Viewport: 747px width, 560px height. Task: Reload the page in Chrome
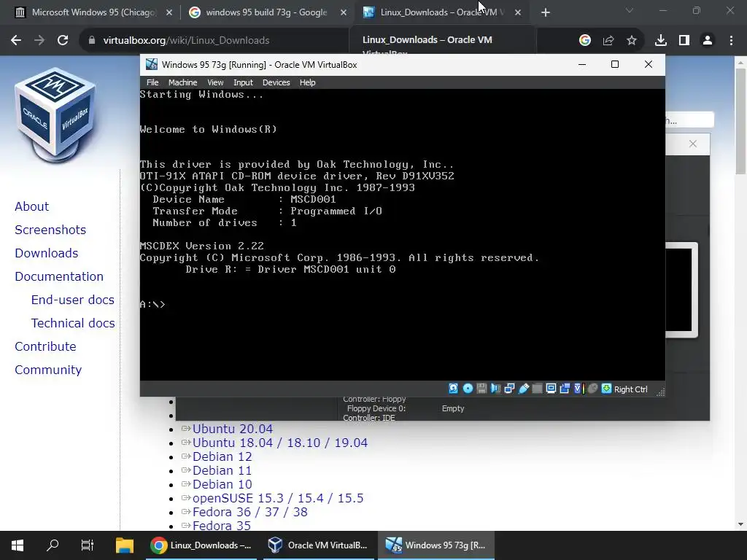(x=63, y=41)
